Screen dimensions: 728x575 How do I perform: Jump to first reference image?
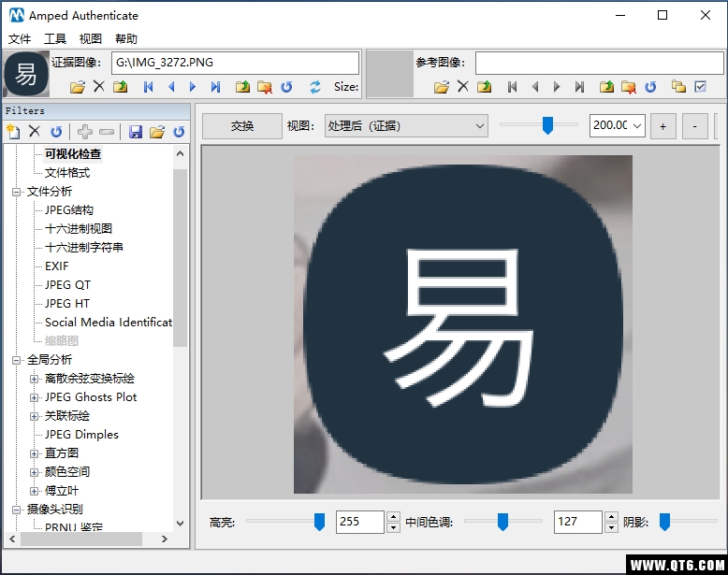(x=513, y=87)
